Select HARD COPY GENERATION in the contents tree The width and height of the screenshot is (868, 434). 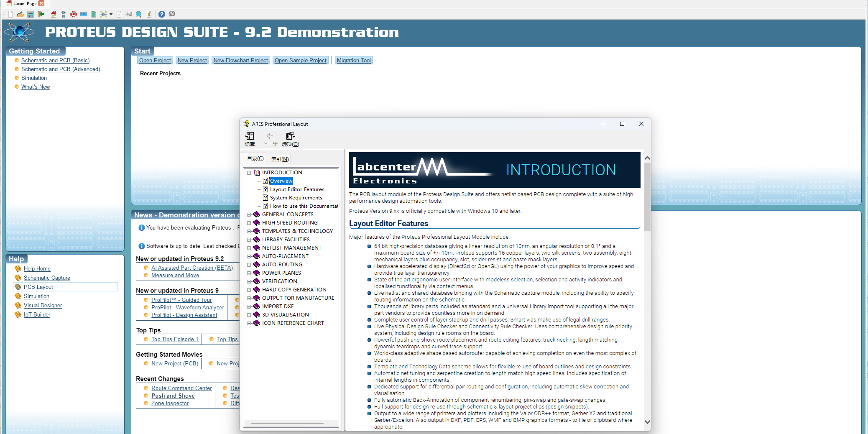click(x=294, y=290)
